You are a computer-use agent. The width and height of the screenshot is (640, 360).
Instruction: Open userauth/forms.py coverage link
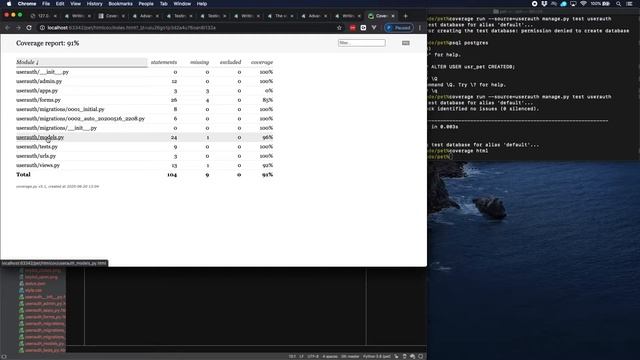38,100
